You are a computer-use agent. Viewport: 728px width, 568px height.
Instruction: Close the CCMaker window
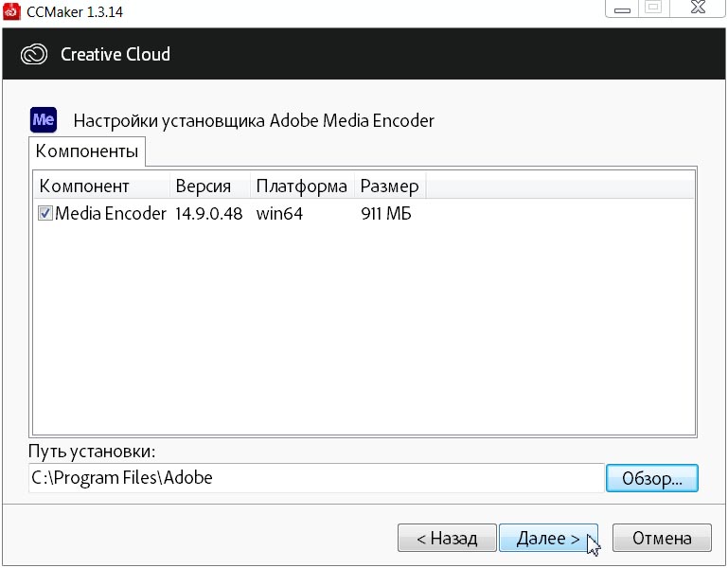(x=698, y=8)
